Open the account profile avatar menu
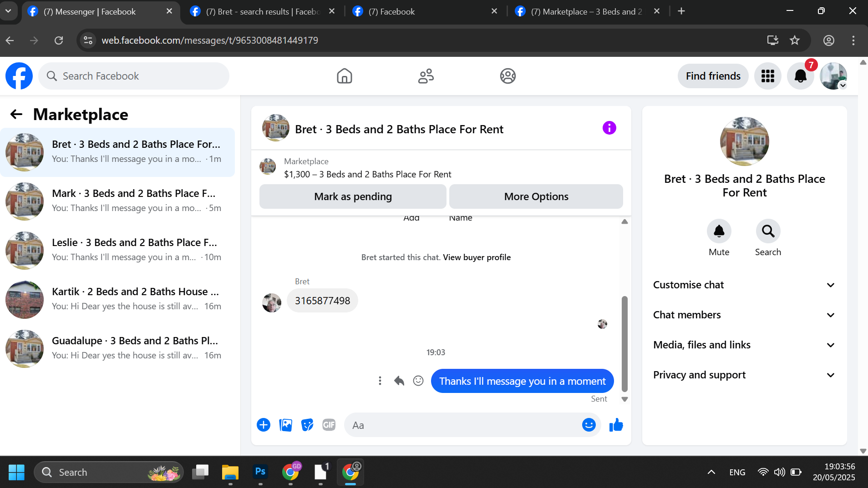The height and width of the screenshot is (488, 868). [x=833, y=76]
